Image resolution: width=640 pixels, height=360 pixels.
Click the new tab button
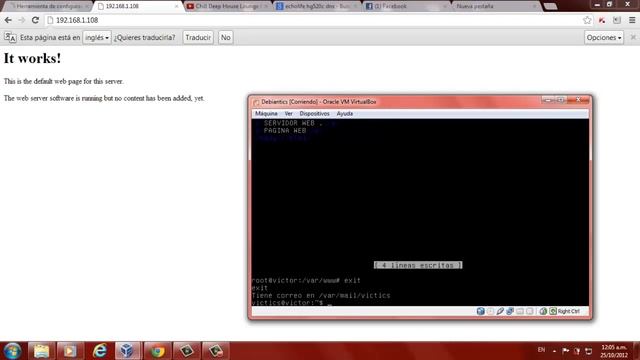tap(550, 6)
